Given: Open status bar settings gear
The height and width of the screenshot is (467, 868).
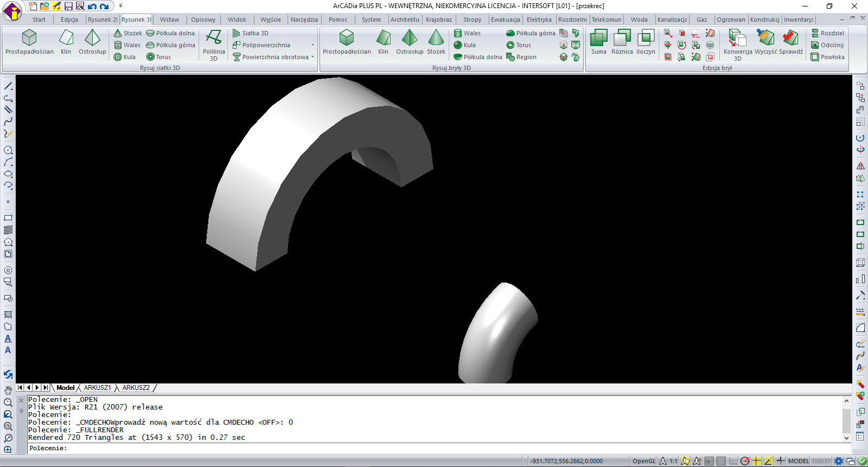Looking at the screenshot, I should pyautogui.click(x=839, y=461).
